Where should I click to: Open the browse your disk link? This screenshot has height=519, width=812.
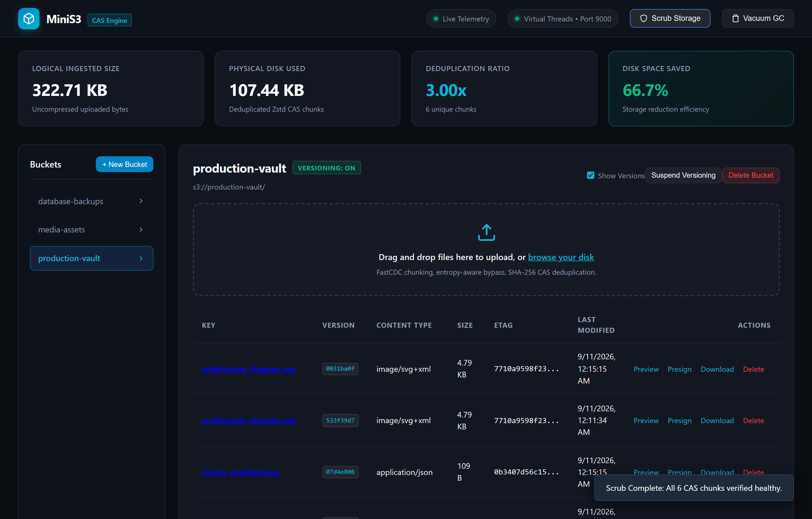point(561,257)
